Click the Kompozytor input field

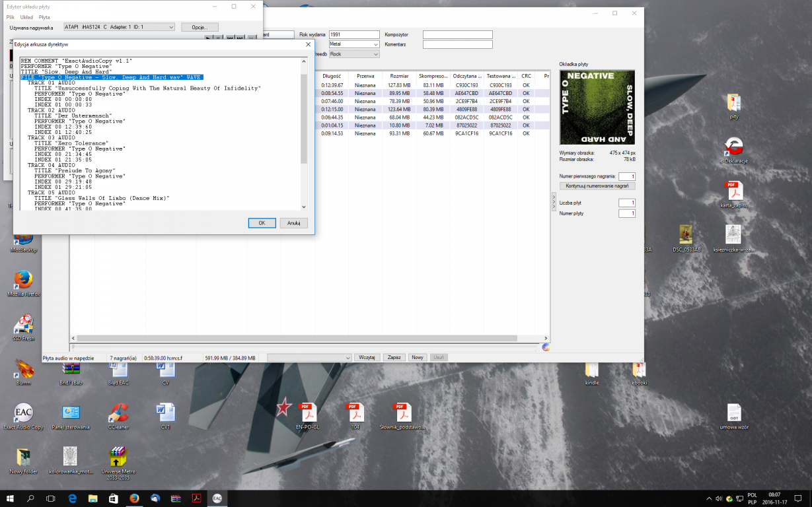pos(458,34)
